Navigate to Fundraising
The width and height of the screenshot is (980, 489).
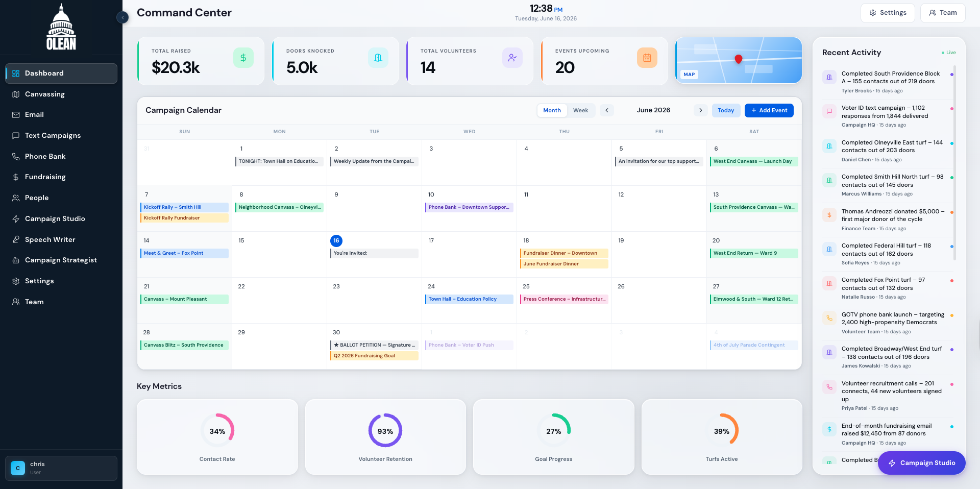pos(61,177)
